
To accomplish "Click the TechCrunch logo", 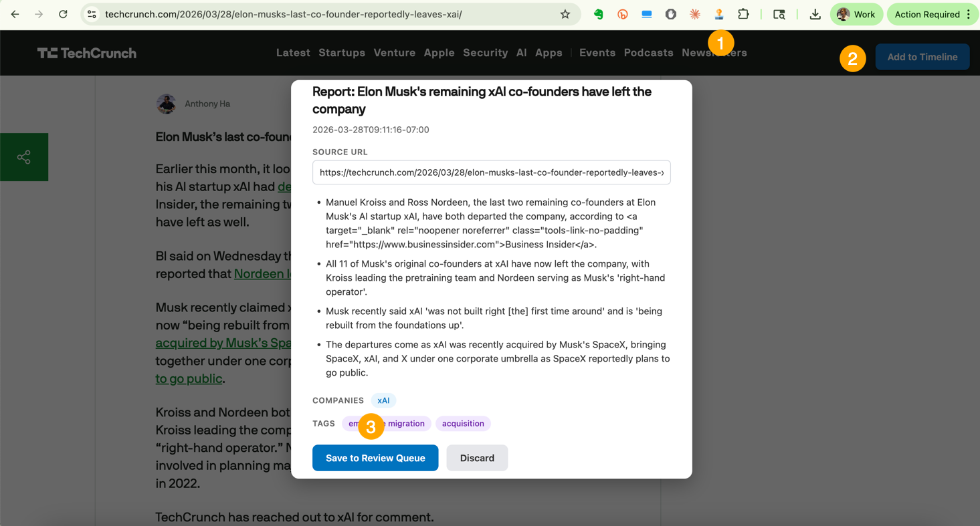I will pos(87,53).
